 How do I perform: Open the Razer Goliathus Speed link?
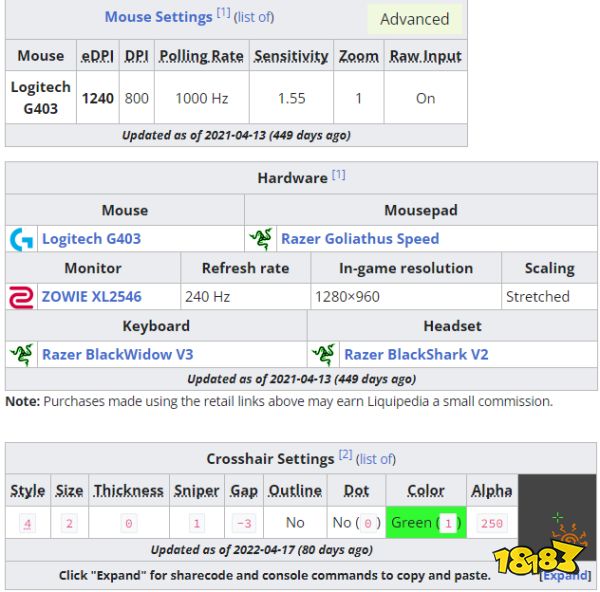click(360, 239)
